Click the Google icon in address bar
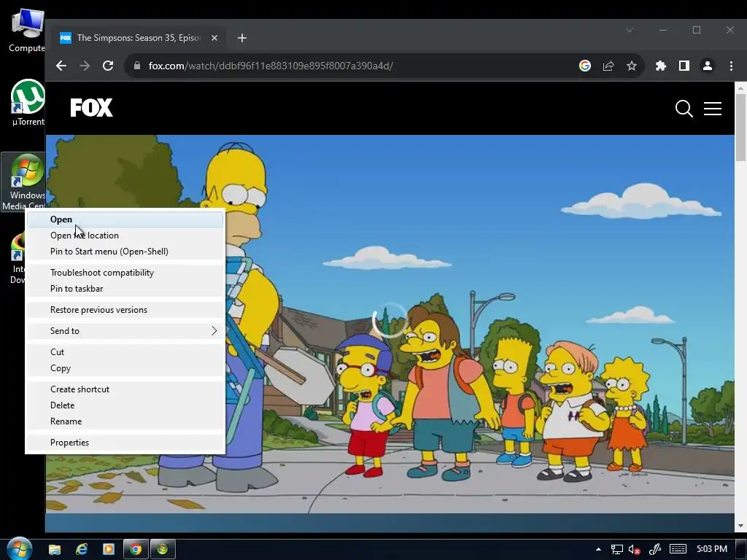Viewport: 747px width, 560px height. [x=584, y=66]
